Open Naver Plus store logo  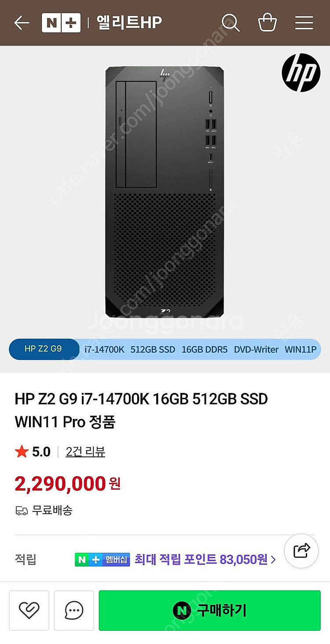(61, 22)
